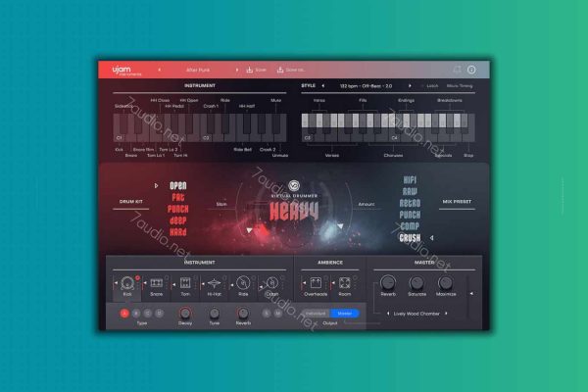The image size is (588, 392).
Task: Select next reverb type after Lively Wood Chamber
Action: coord(446,314)
